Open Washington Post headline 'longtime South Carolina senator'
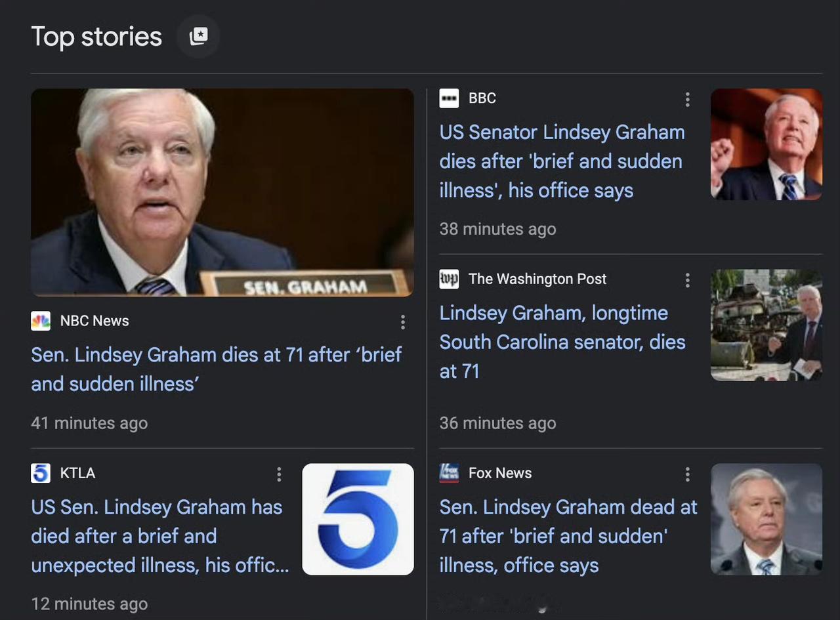The image size is (840, 620). 562,342
